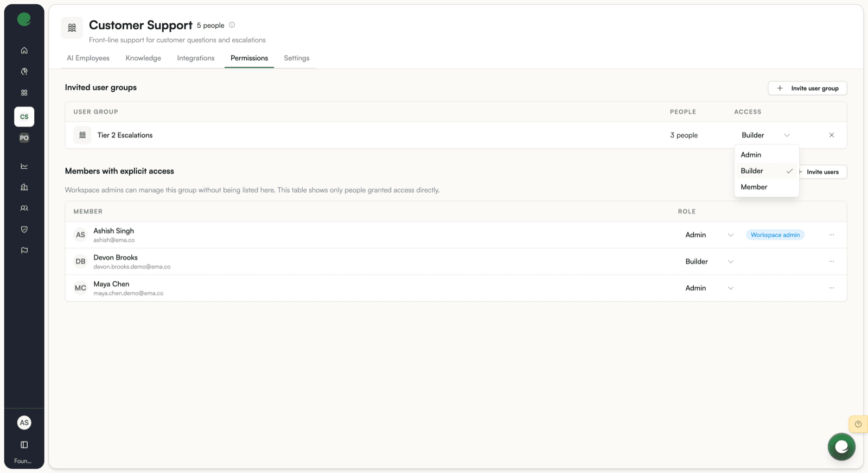
Task: Choose Builder in the access menu
Action: pyautogui.click(x=767, y=171)
